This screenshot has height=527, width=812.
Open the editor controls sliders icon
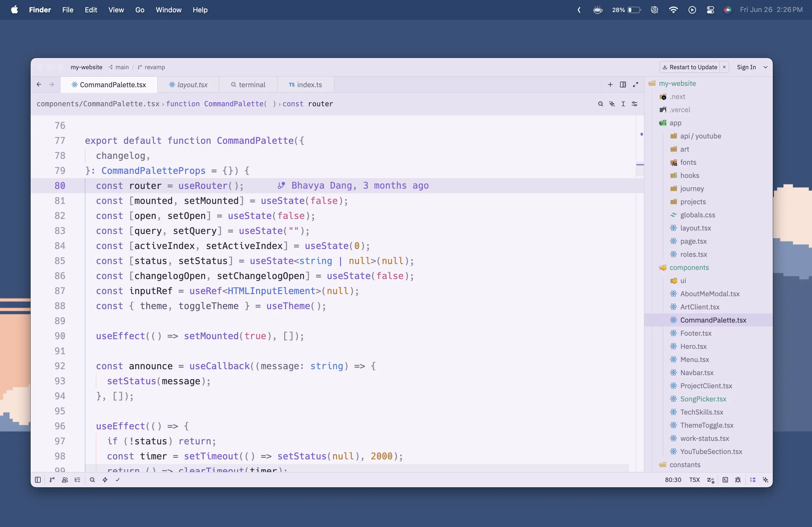[x=634, y=104]
